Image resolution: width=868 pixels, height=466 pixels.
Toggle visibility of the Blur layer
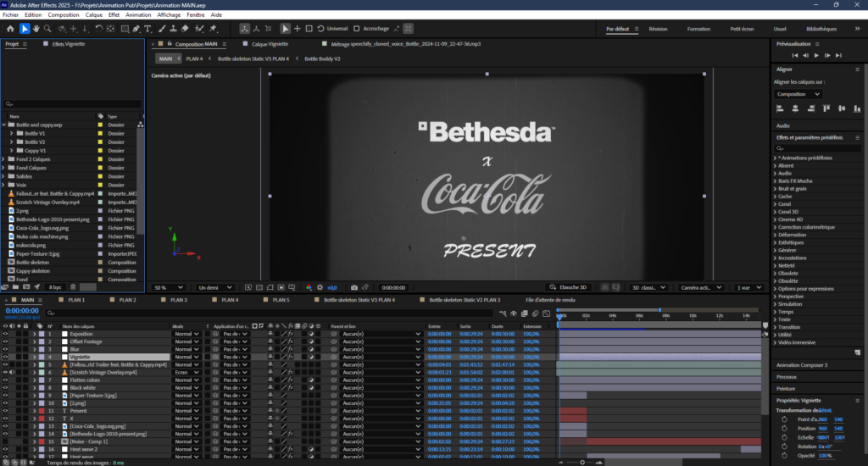point(5,349)
